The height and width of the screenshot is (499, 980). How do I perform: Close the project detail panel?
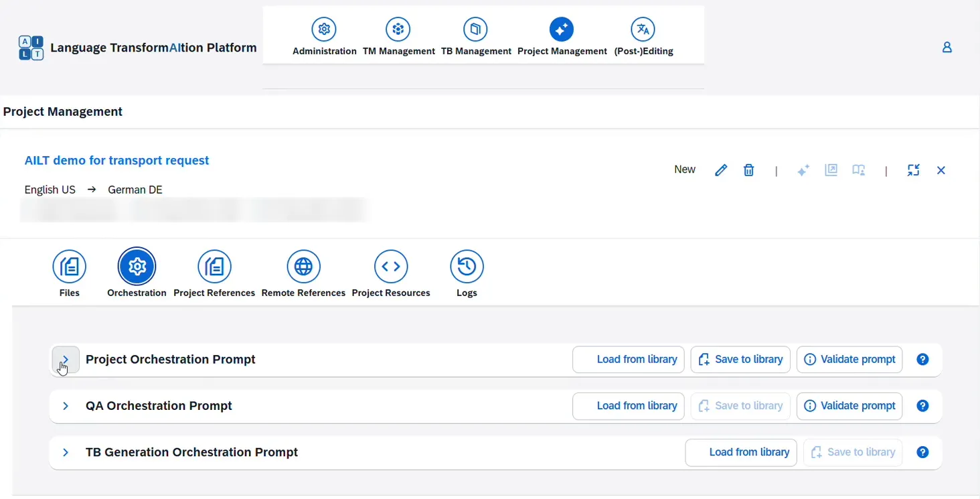941,170
